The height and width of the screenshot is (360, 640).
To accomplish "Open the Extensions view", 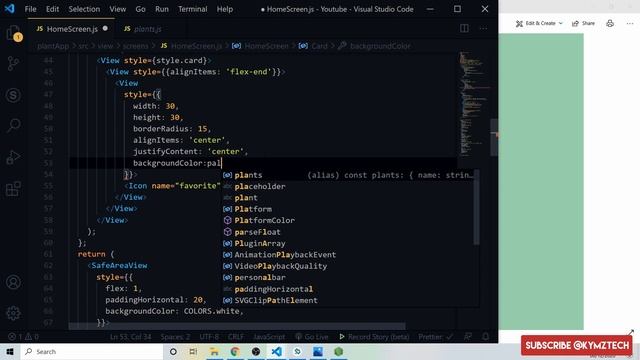I will pos(13,189).
